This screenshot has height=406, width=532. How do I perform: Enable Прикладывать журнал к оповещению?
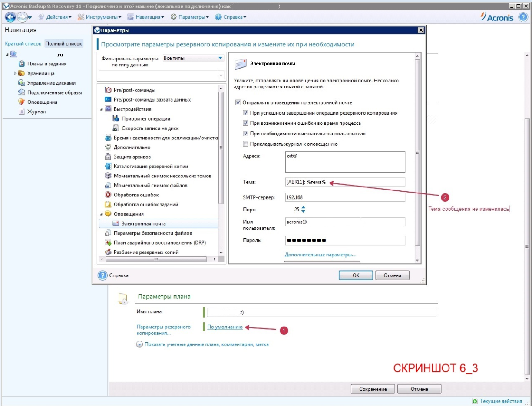point(245,144)
